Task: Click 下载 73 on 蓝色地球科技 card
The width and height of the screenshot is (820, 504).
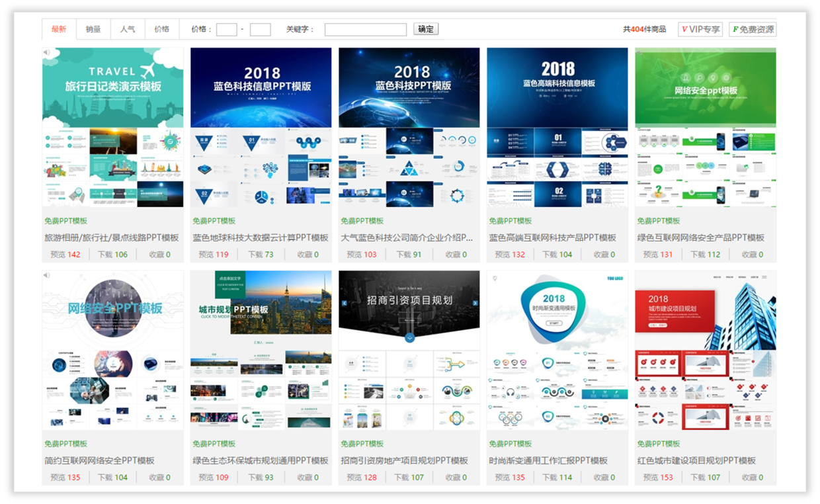Action: [260, 255]
